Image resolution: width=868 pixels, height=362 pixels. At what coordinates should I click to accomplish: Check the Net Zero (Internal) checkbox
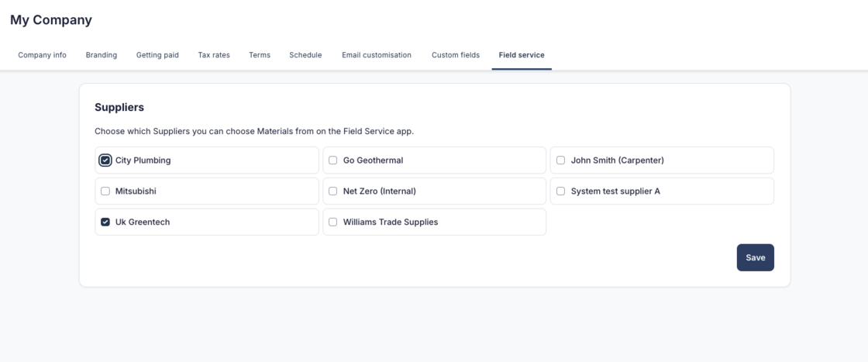click(x=333, y=191)
